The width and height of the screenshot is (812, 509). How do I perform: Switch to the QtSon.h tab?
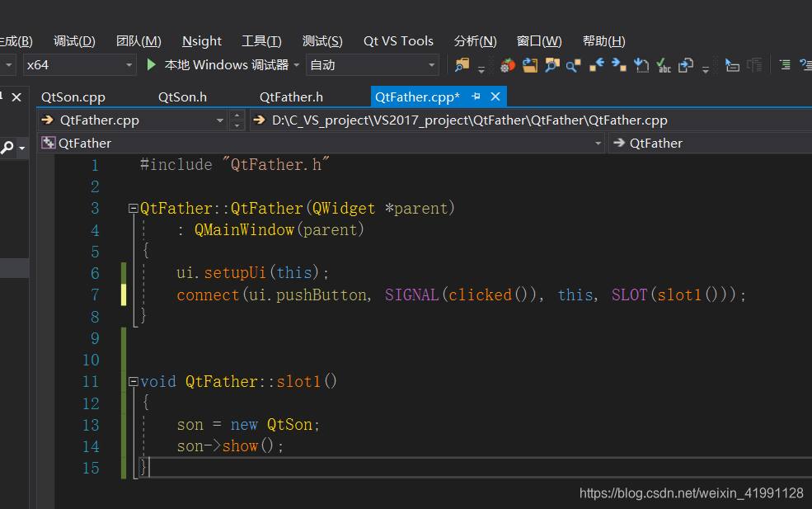click(182, 97)
